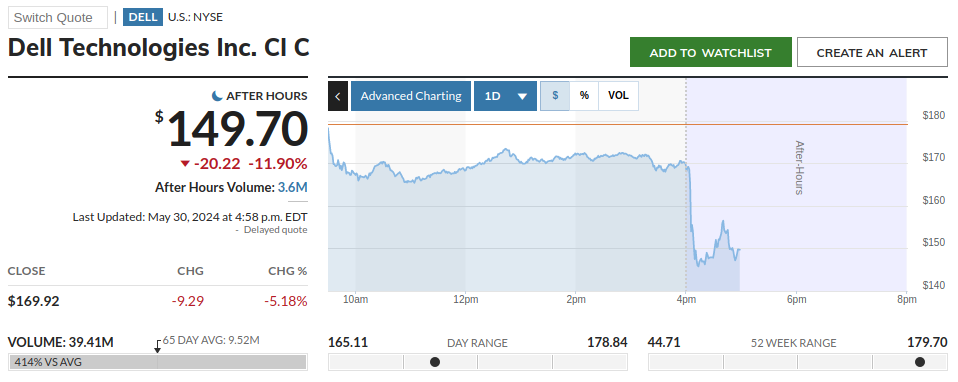Open Advanced Charting
The image size is (958, 382).
[411, 96]
